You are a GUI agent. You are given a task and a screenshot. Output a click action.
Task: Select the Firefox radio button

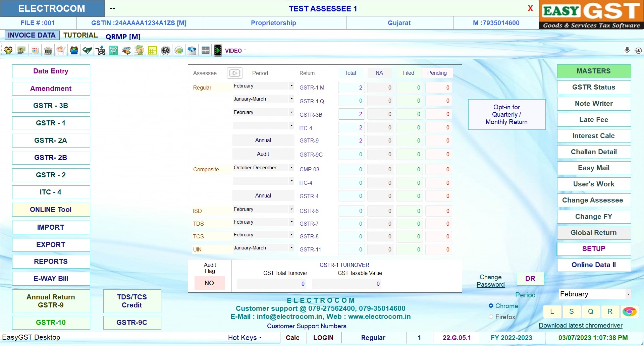pyautogui.click(x=491, y=317)
